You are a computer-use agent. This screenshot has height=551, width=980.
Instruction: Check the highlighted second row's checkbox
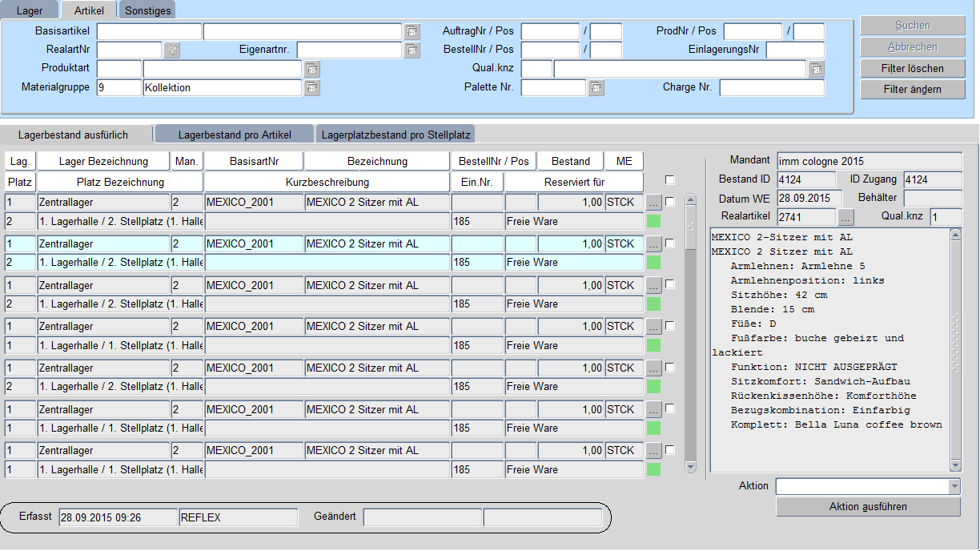click(x=669, y=243)
